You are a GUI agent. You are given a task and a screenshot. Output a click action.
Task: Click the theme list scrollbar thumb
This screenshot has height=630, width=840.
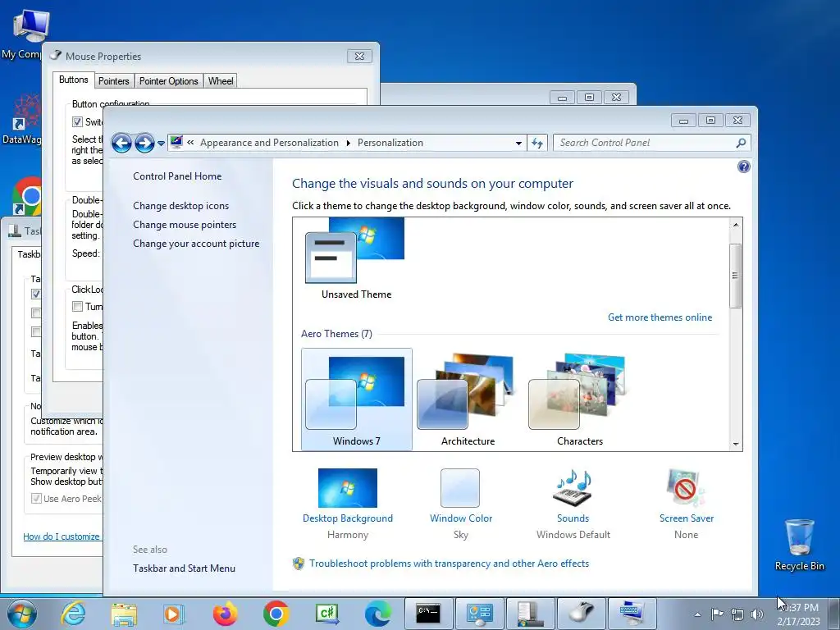pyautogui.click(x=736, y=276)
